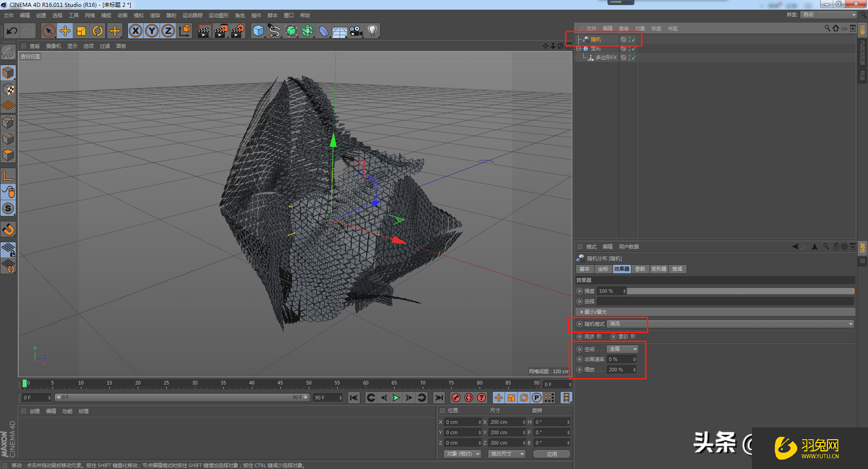868x469 pixels.
Task: Toggle the X axis lock
Action: pyautogui.click(x=135, y=31)
